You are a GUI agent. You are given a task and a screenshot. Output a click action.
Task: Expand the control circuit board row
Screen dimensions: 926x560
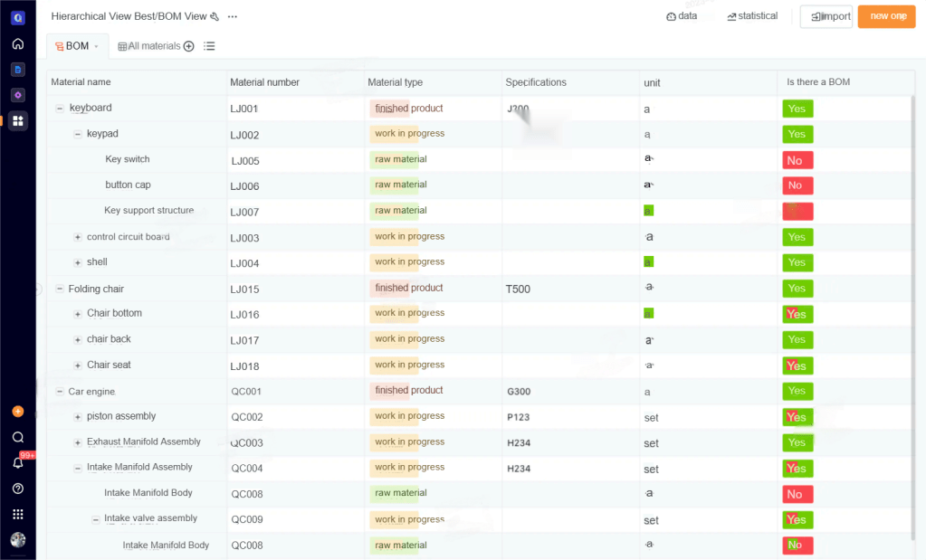point(78,237)
